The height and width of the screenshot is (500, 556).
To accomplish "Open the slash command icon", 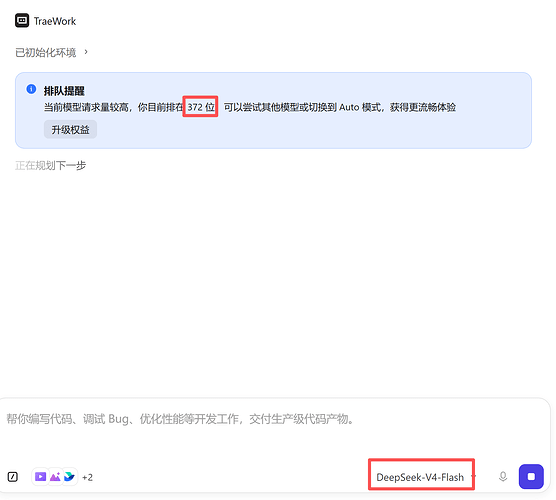I will (13, 477).
